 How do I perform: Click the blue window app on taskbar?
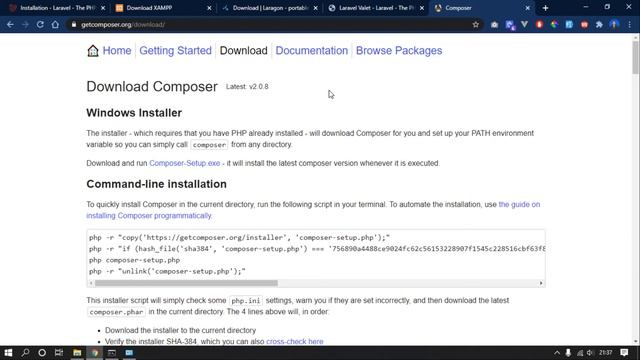(x=129, y=353)
